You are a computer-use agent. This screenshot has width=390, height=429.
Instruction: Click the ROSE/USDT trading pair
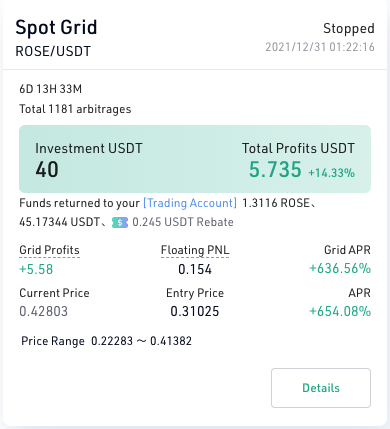[x=53, y=51]
